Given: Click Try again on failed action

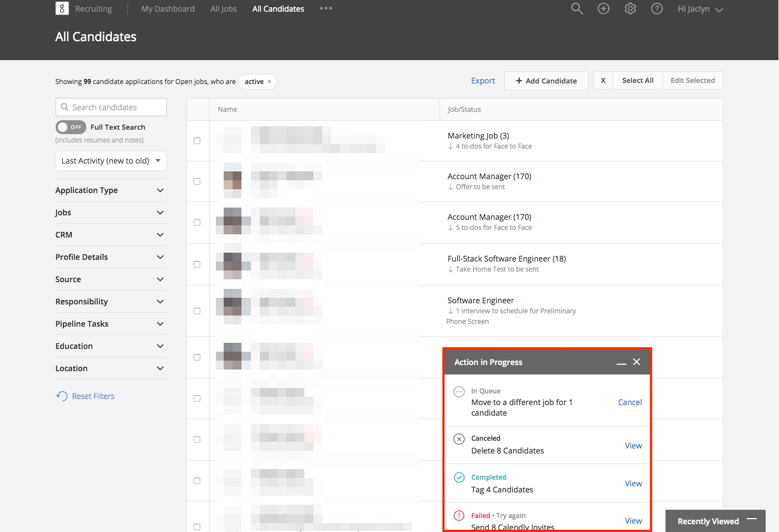Looking at the screenshot, I should click(x=511, y=516).
